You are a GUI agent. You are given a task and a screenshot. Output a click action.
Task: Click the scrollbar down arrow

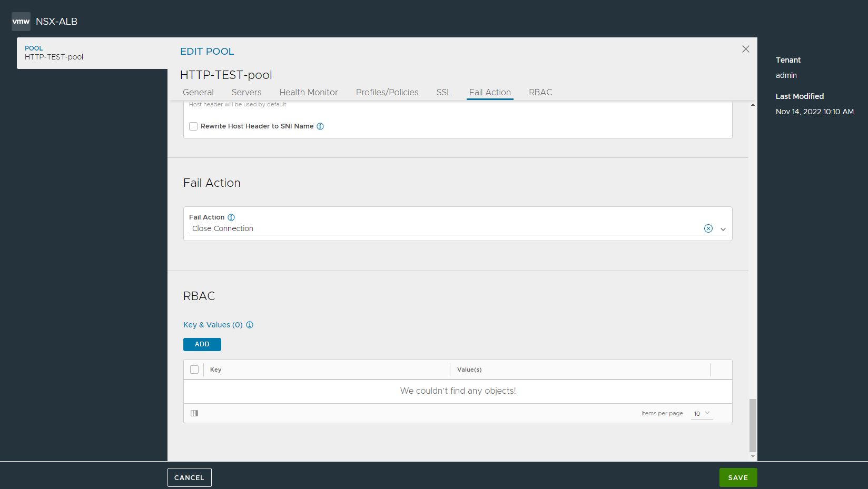[x=753, y=456]
